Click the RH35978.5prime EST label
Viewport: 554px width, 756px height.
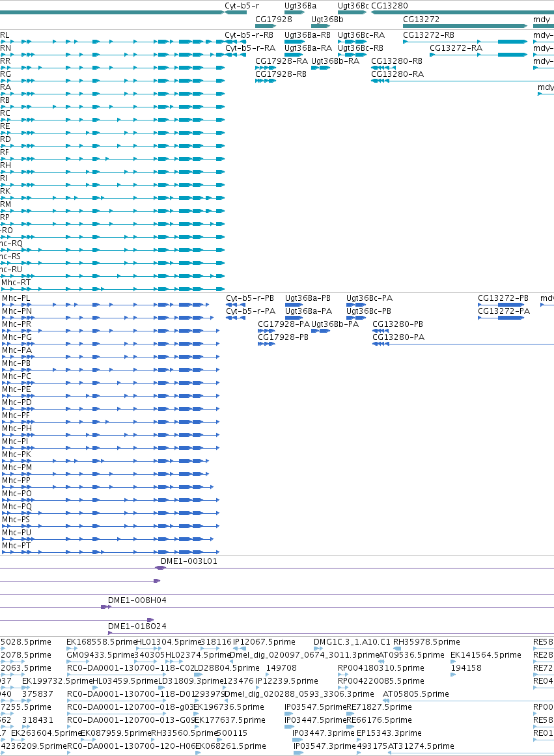pyautogui.click(x=426, y=642)
